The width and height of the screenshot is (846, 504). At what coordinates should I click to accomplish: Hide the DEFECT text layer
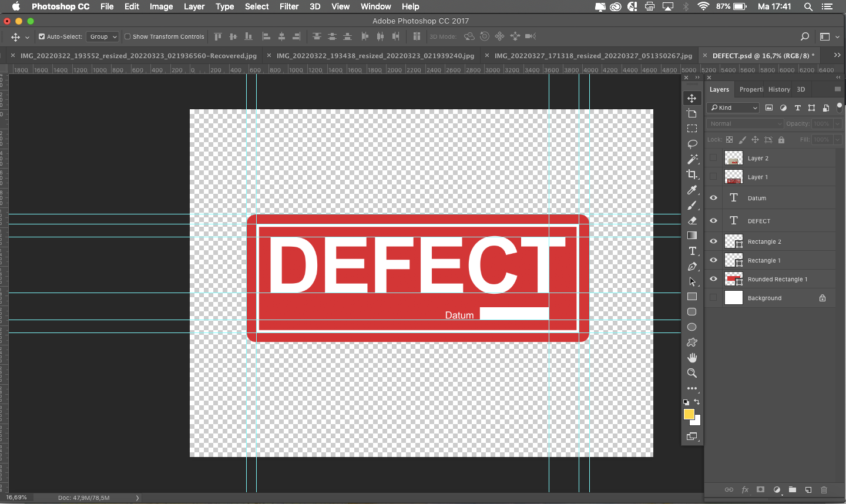point(713,221)
